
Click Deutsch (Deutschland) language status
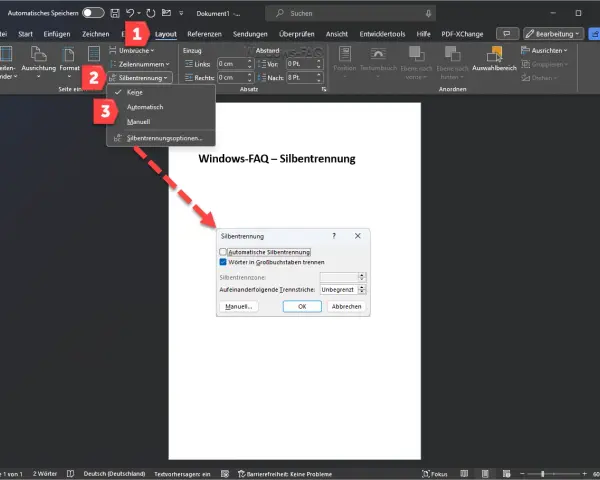(114, 474)
